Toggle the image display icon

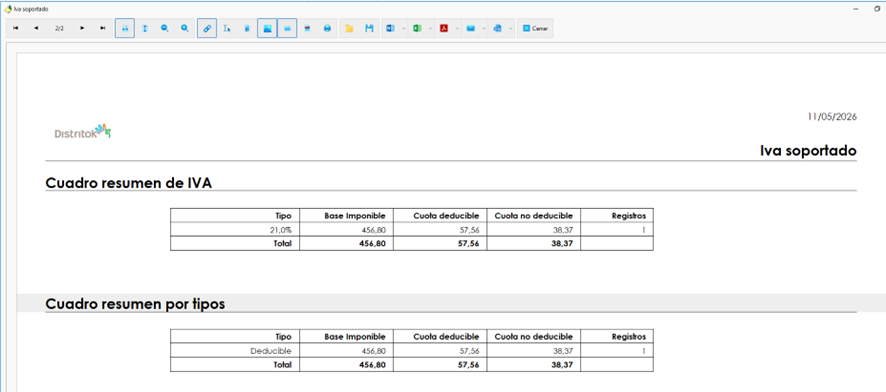[x=267, y=28]
